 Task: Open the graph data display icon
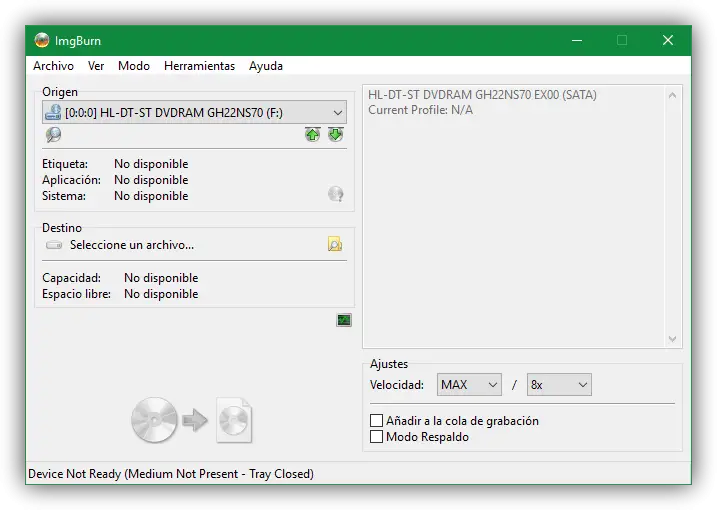click(344, 320)
